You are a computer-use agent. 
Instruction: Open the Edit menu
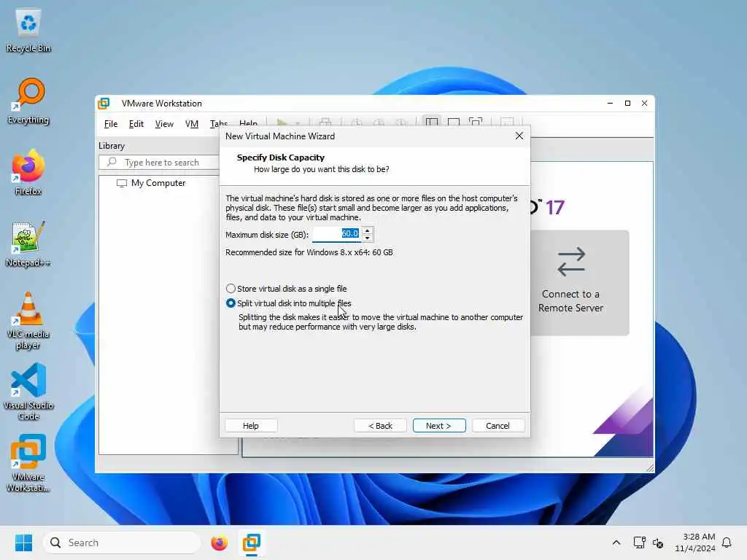(136, 124)
